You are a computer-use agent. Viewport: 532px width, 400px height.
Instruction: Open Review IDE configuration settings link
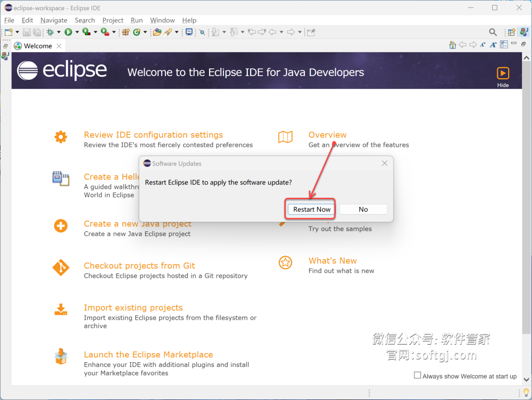pyautogui.click(x=153, y=135)
